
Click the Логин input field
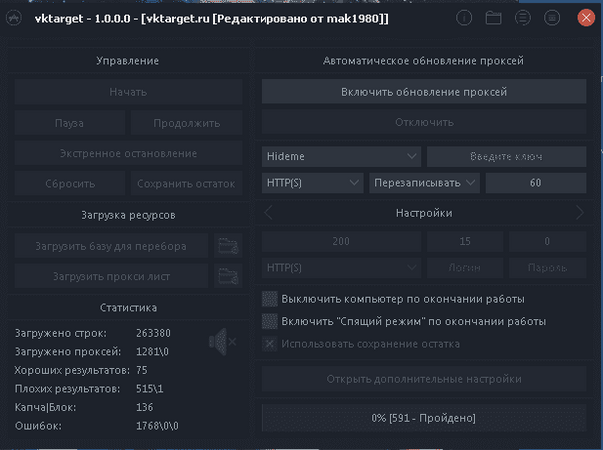[465, 268]
